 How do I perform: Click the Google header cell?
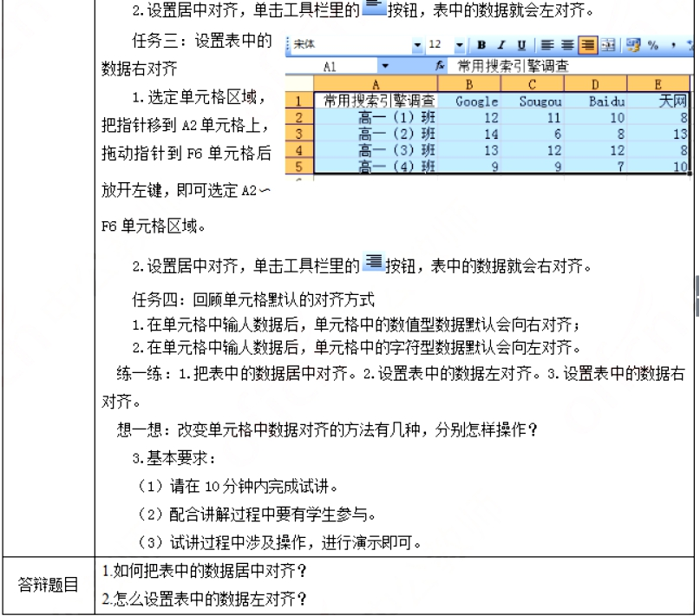(469, 101)
